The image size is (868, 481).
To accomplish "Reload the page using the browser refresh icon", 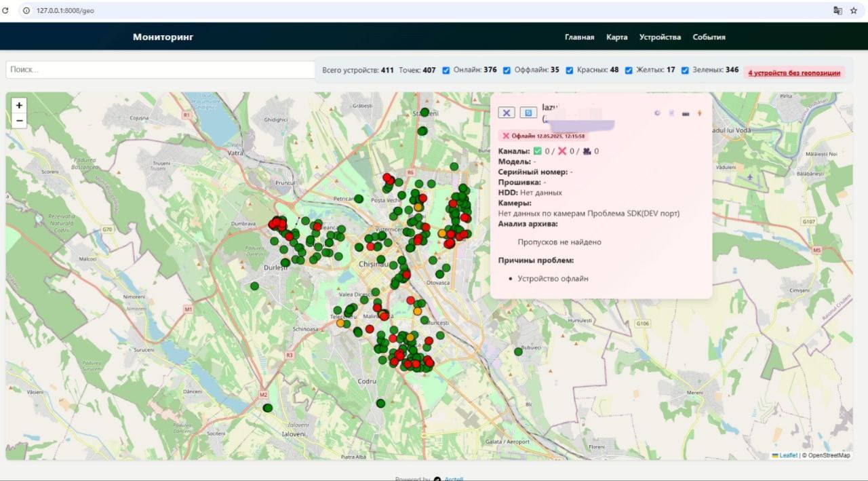I will click(x=6, y=10).
